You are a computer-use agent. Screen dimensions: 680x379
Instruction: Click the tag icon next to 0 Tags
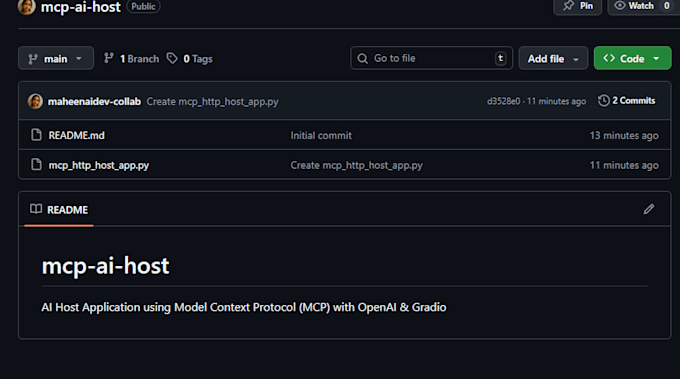(x=172, y=58)
